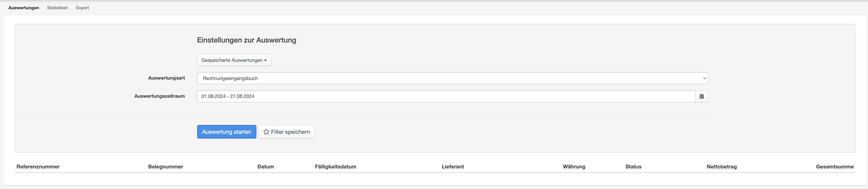Click the Währung column header
Image resolution: width=868 pixels, height=189 pixels.
coord(574,167)
